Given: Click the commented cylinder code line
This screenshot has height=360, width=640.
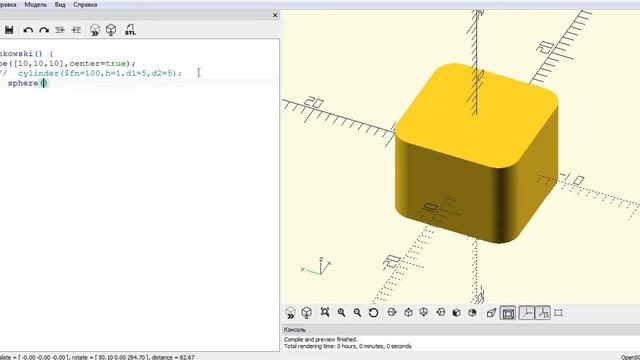Looking at the screenshot, I should 91,73.
